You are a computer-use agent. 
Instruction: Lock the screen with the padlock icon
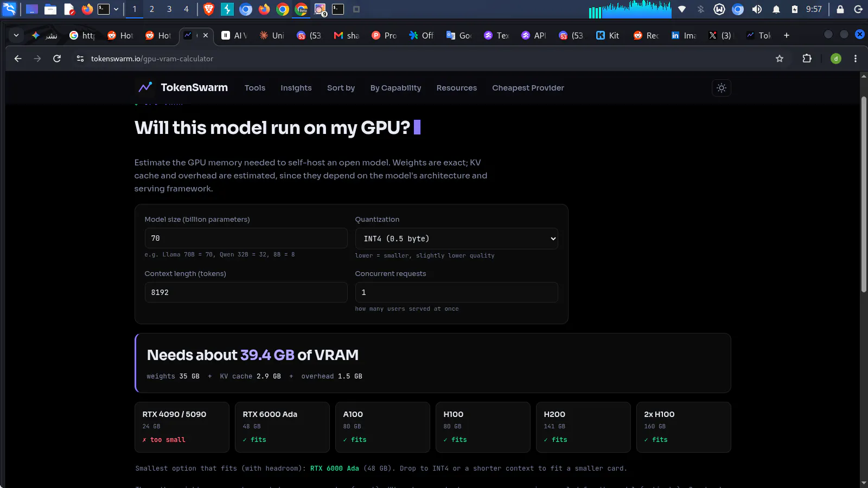coord(840,9)
